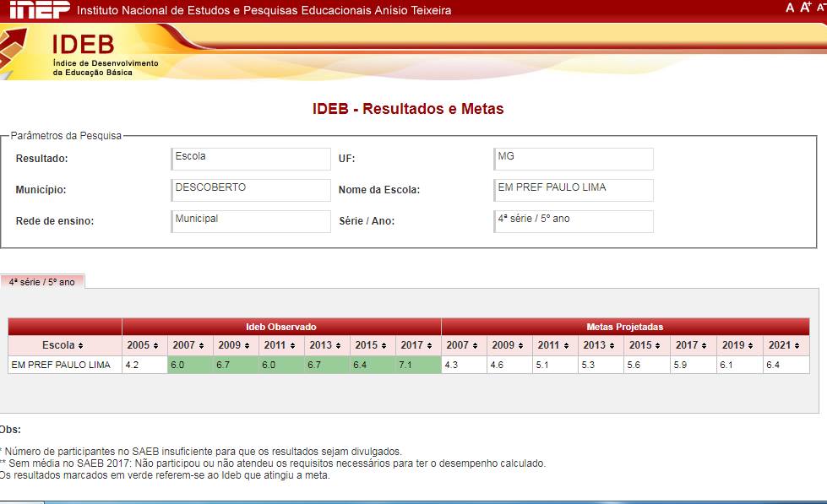The height and width of the screenshot is (504, 827).
Task: Click the observed 6.4 value for 2015
Action: pos(373,365)
